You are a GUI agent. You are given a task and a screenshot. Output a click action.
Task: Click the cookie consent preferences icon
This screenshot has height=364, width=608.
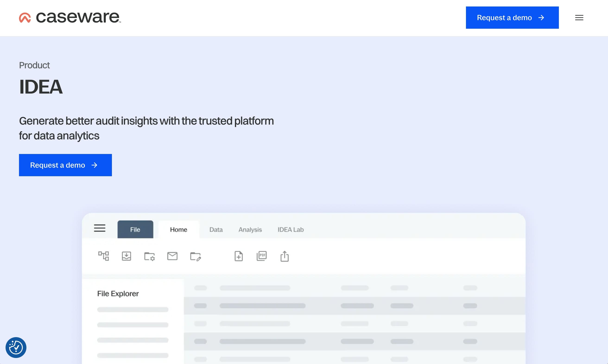point(16,347)
